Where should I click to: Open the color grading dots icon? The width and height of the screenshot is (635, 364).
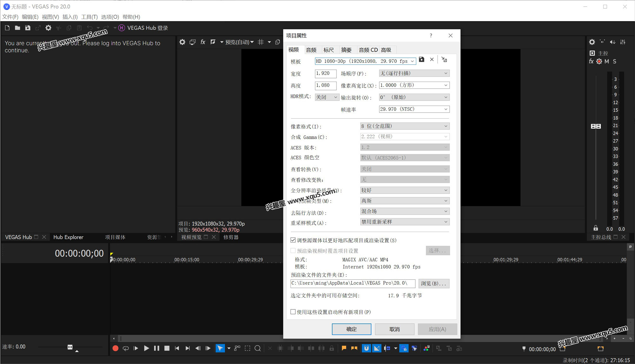click(x=426, y=348)
